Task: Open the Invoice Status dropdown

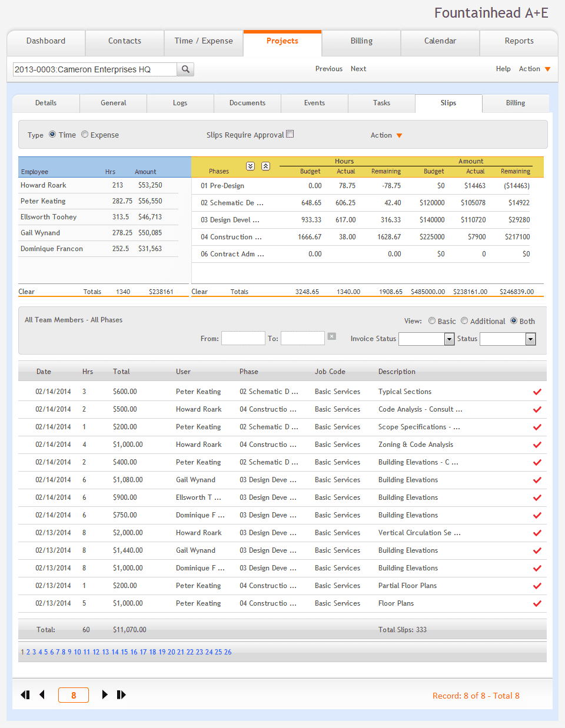Action: pyautogui.click(x=448, y=339)
